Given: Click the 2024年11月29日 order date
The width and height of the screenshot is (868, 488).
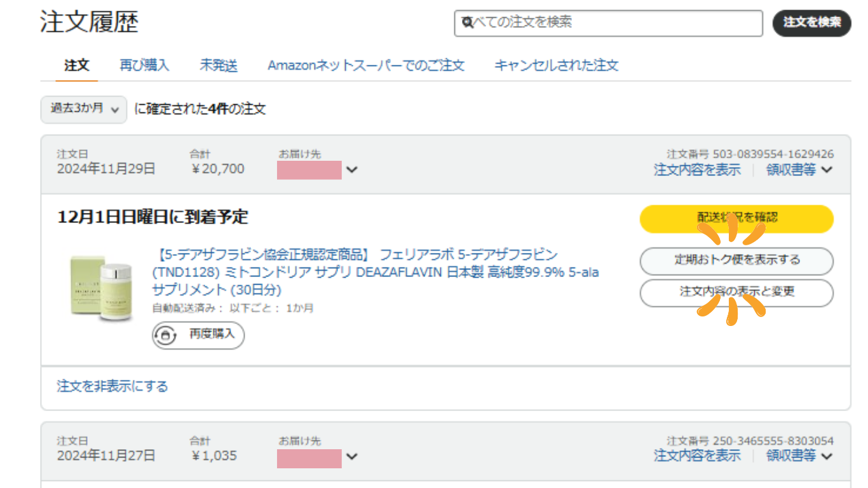Looking at the screenshot, I should (106, 169).
